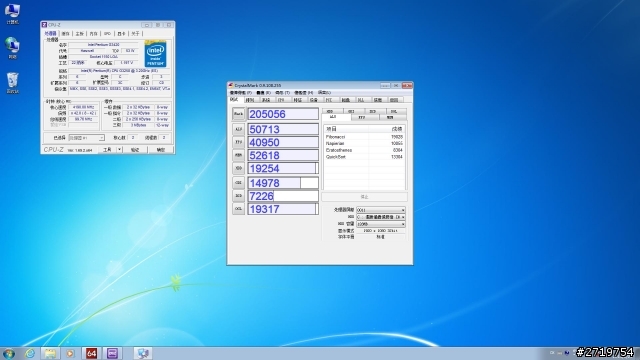Open Windows Explorer folder icon on taskbar

[50, 353]
